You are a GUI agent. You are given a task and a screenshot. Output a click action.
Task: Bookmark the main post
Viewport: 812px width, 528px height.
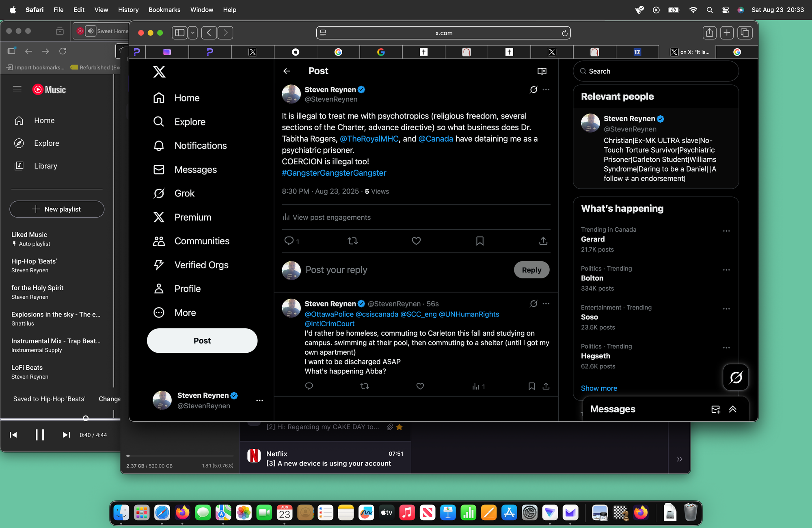pos(480,241)
